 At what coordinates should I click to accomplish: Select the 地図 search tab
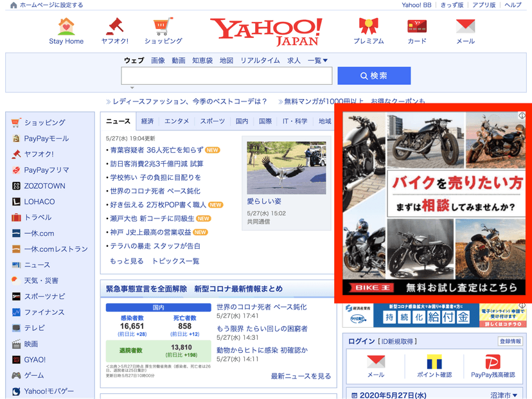[x=226, y=60]
